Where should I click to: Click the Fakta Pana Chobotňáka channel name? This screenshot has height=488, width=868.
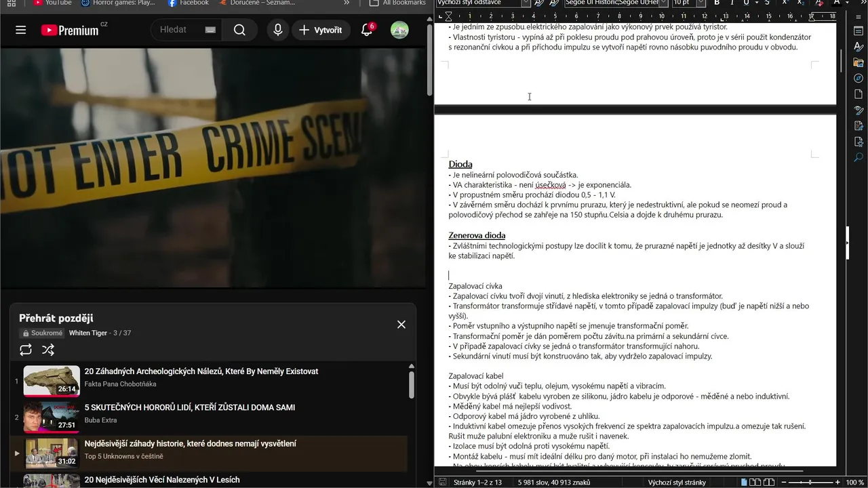click(120, 384)
